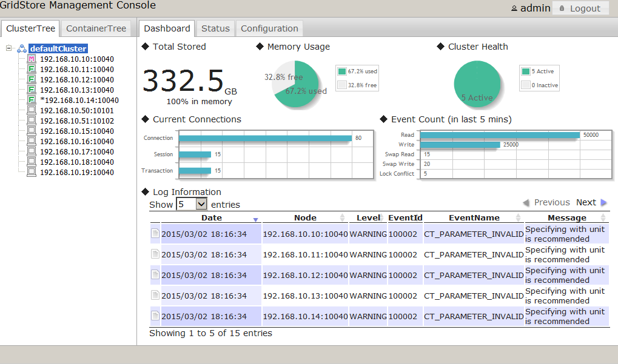Open log document icon for 192.168.10.14:10040 row
The height and width of the screenshot is (364, 618).
tap(155, 316)
